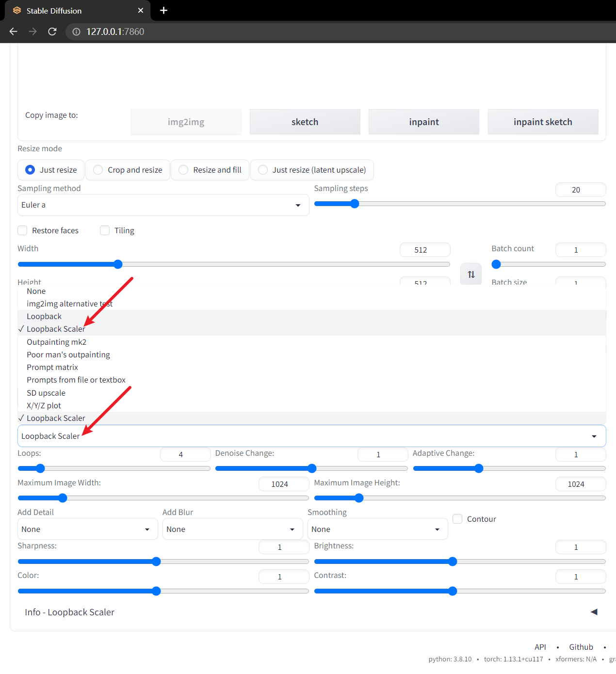Adjust the Sampling steps slider

pyautogui.click(x=460, y=204)
